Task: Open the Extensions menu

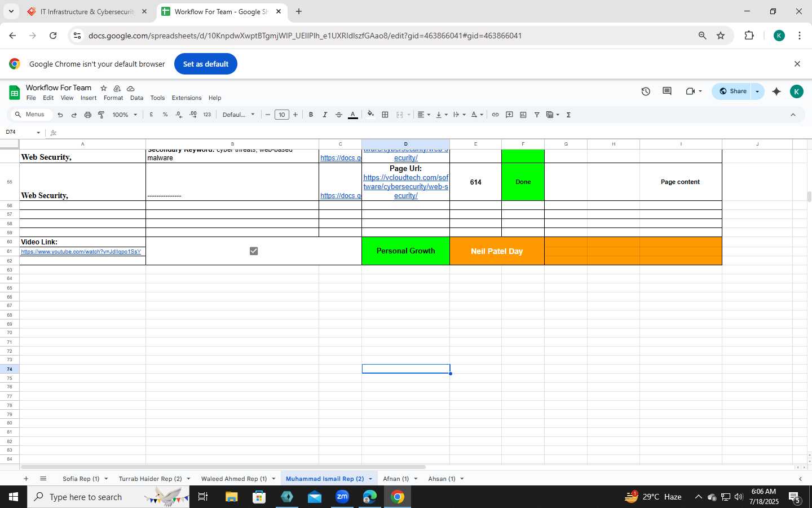Action: tap(187, 98)
